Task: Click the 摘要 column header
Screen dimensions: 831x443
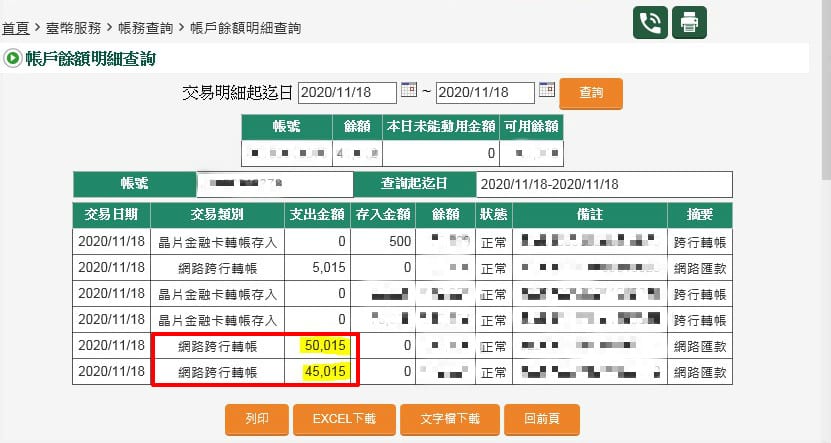Action: [x=700, y=215]
